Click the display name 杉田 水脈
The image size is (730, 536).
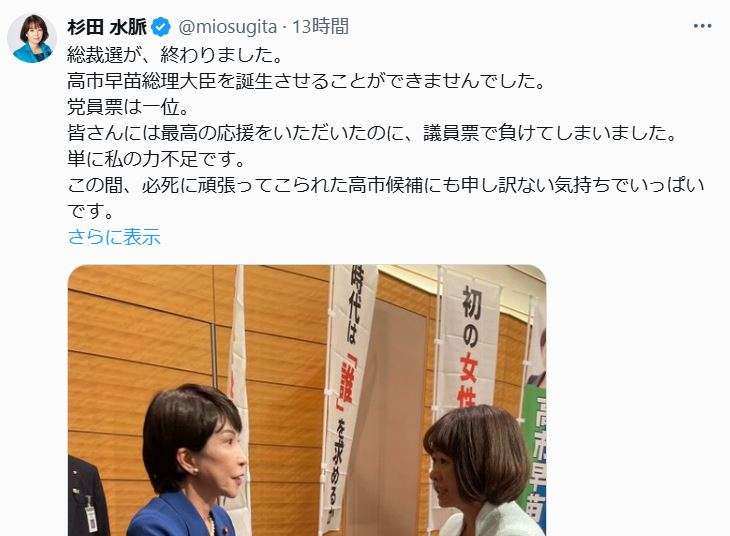[107, 27]
